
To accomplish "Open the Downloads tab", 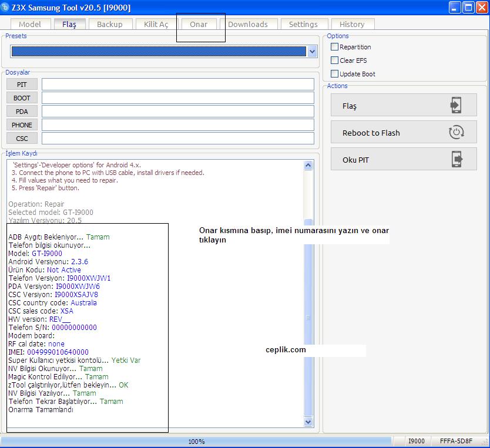I will (x=248, y=24).
